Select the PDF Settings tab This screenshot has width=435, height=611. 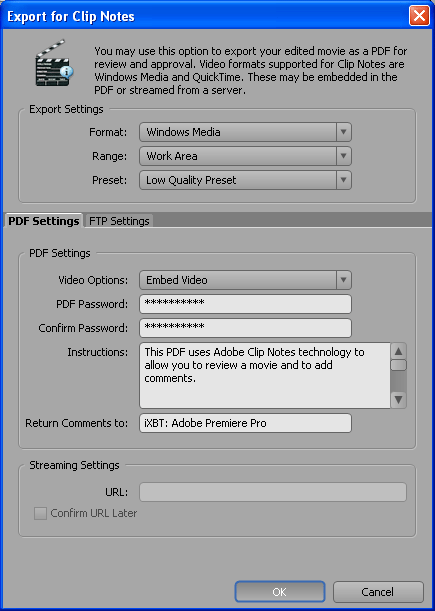click(x=44, y=221)
